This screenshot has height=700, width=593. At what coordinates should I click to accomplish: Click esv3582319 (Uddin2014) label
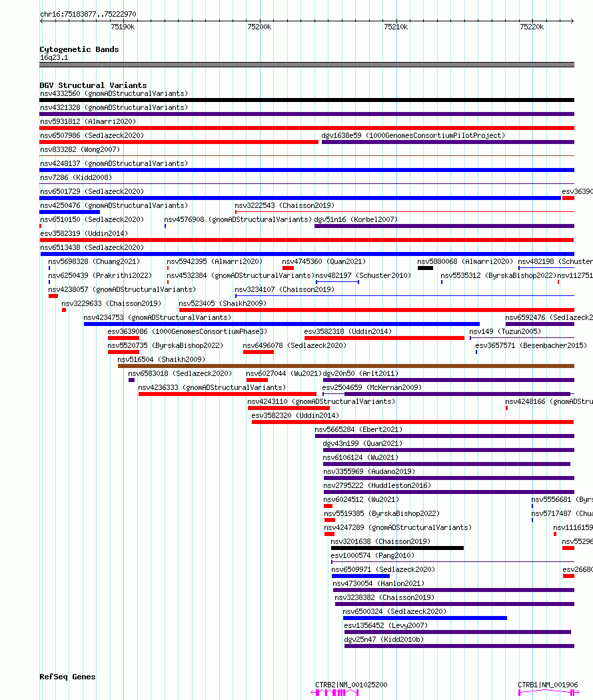(84, 234)
